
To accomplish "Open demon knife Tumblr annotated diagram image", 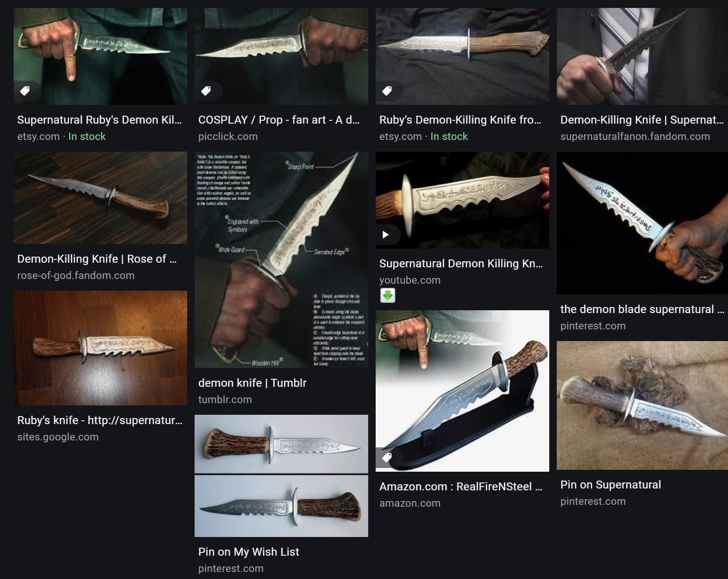I will tap(281, 260).
